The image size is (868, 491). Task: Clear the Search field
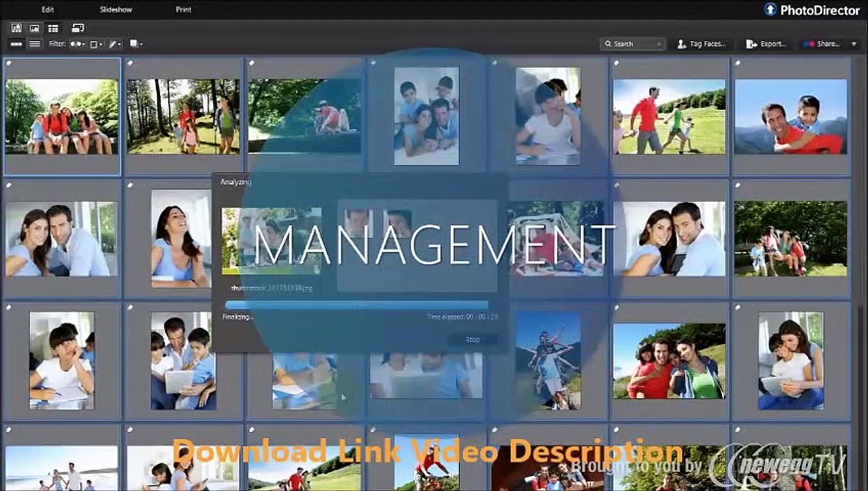[659, 44]
